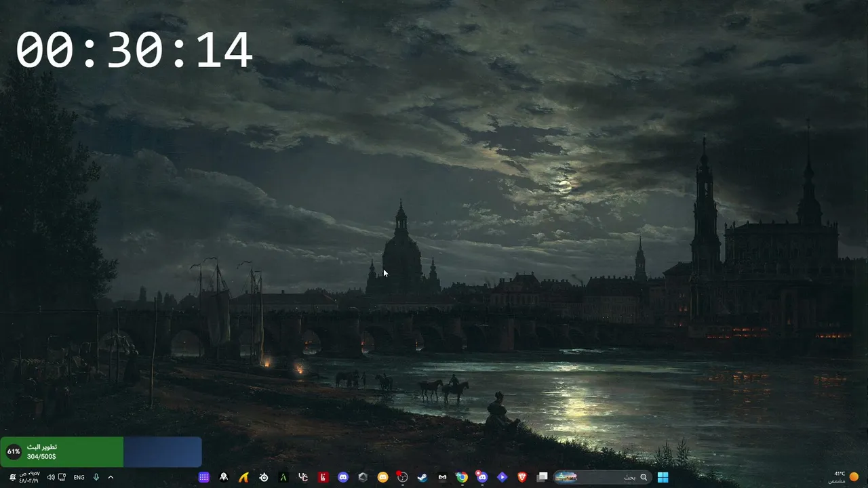Open the clock app with red badge
The width and height of the screenshot is (868, 488).
(x=402, y=477)
